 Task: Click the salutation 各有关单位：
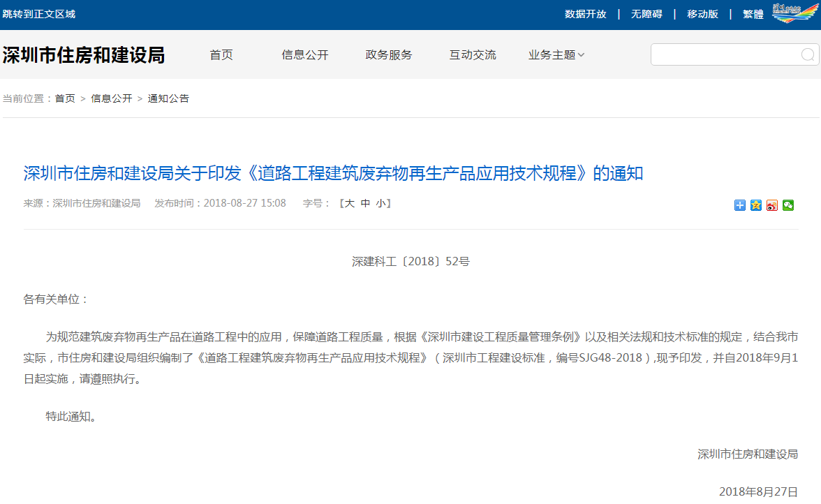(57, 299)
